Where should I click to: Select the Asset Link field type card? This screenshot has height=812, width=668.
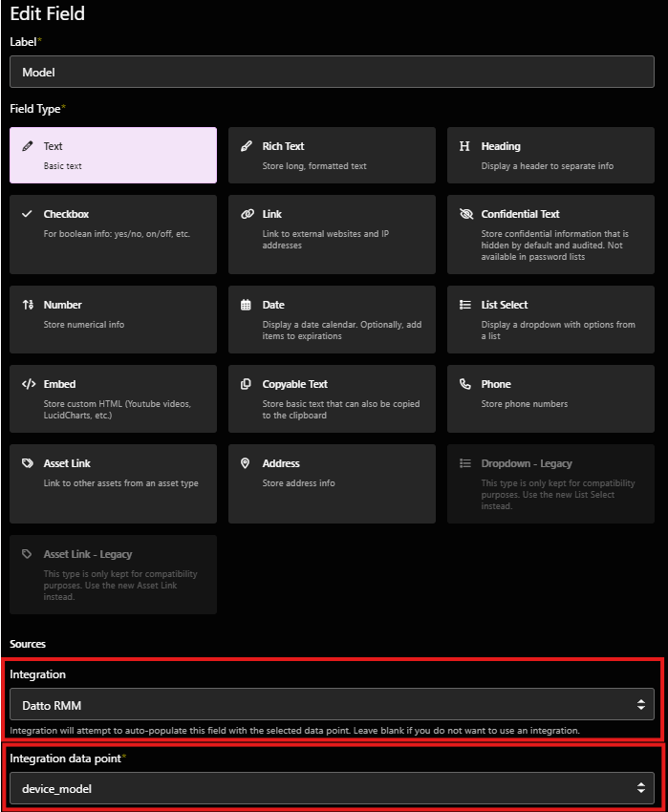tap(113, 483)
